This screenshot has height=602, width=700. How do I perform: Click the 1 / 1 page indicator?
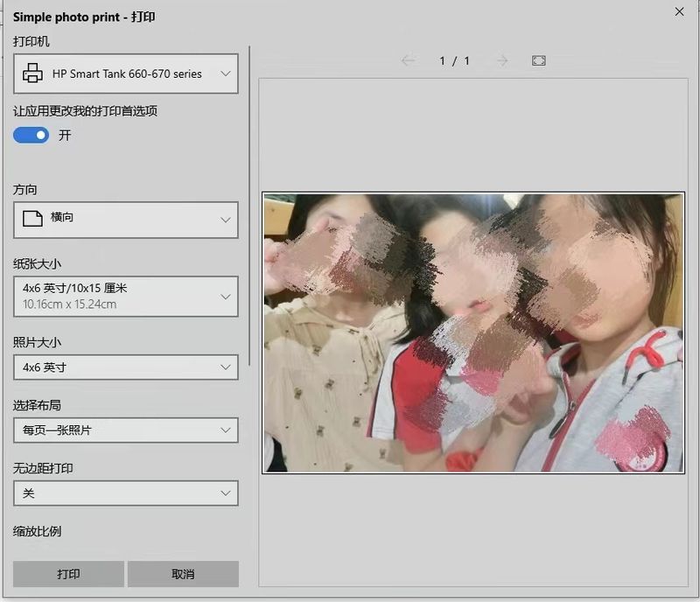(454, 60)
